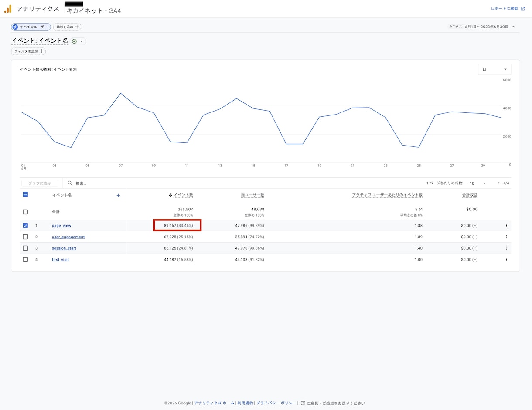The width and height of the screenshot is (532, 410).
Task: Open the user_engagement event link
Action: [x=68, y=237]
